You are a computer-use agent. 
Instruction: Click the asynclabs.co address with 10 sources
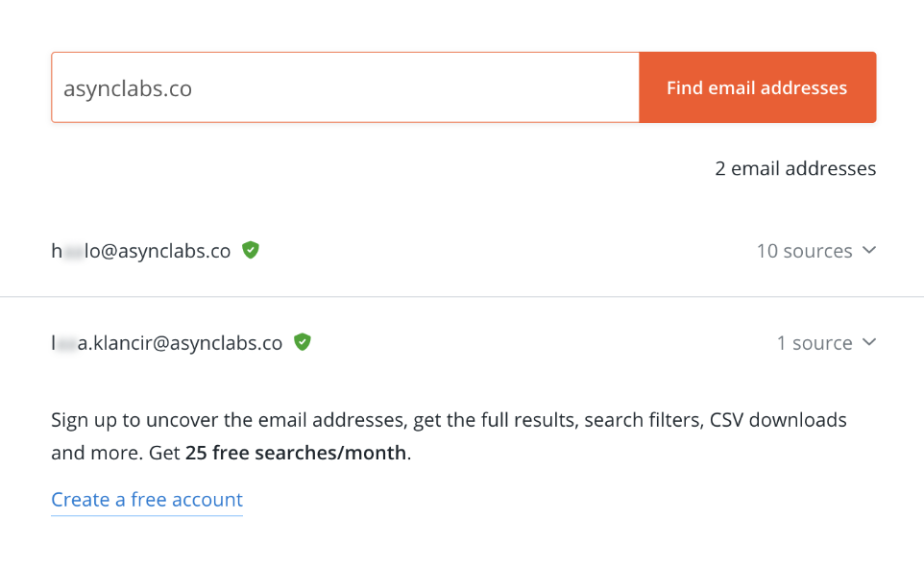141,251
